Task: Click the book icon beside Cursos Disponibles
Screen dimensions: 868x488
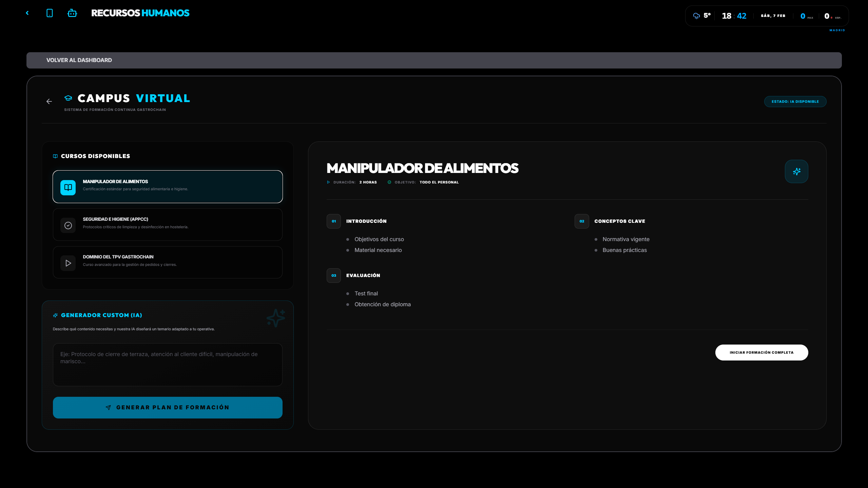Action: coord(55,156)
